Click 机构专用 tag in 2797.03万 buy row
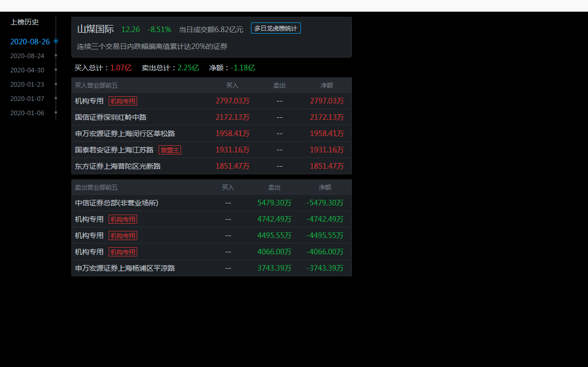Viewport: 588px width, 367px height. 123,101
